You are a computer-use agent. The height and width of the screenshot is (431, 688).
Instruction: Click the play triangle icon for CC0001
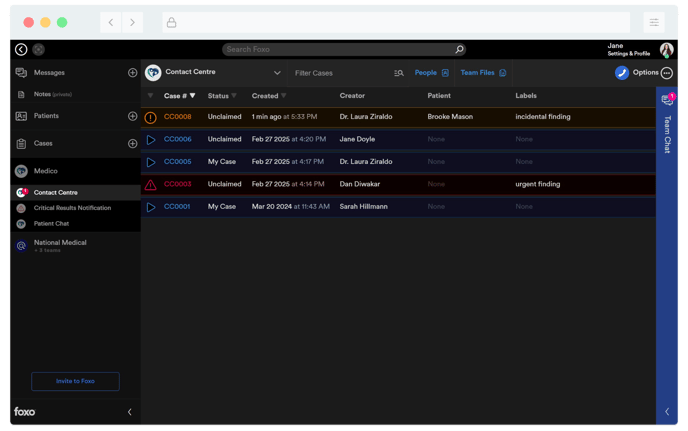pos(151,207)
